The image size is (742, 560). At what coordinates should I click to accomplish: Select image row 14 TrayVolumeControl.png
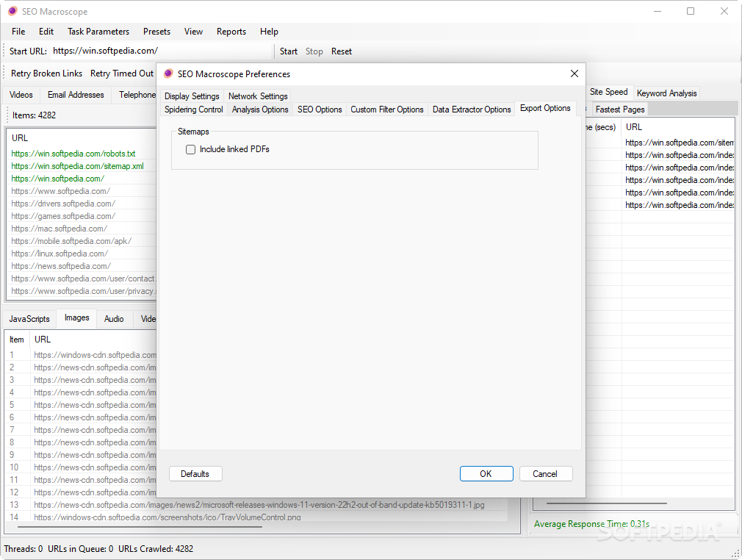(x=256, y=517)
